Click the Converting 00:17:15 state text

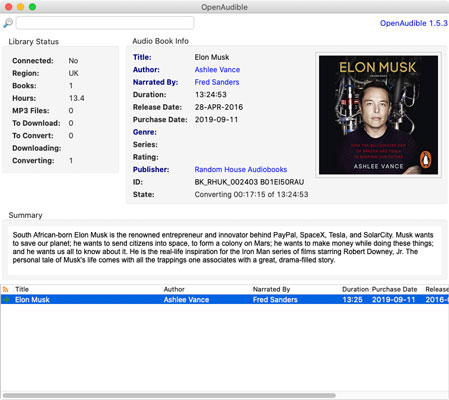[251, 194]
